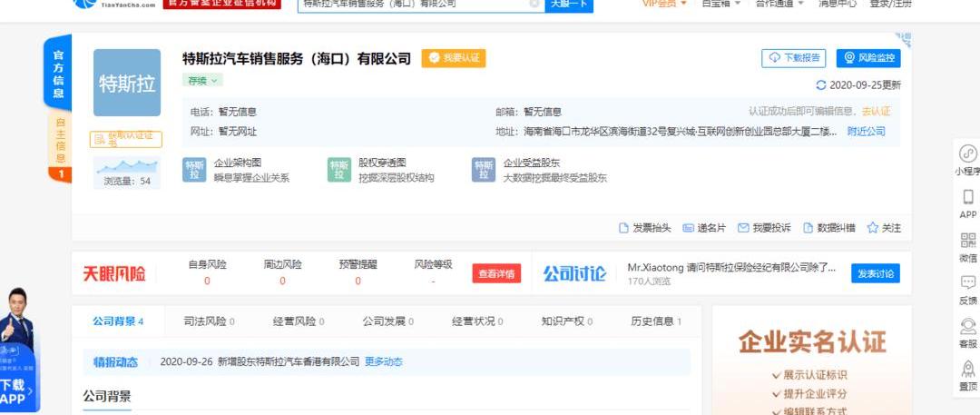Screen dimensions: 980x415
Task: Open the VIP会员 dropdown menu
Action: pyautogui.click(x=664, y=4)
